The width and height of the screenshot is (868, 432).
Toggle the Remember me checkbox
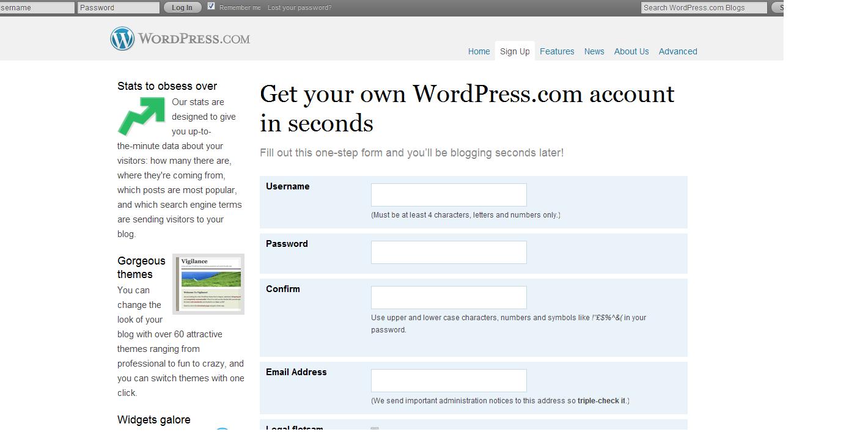(x=211, y=6)
